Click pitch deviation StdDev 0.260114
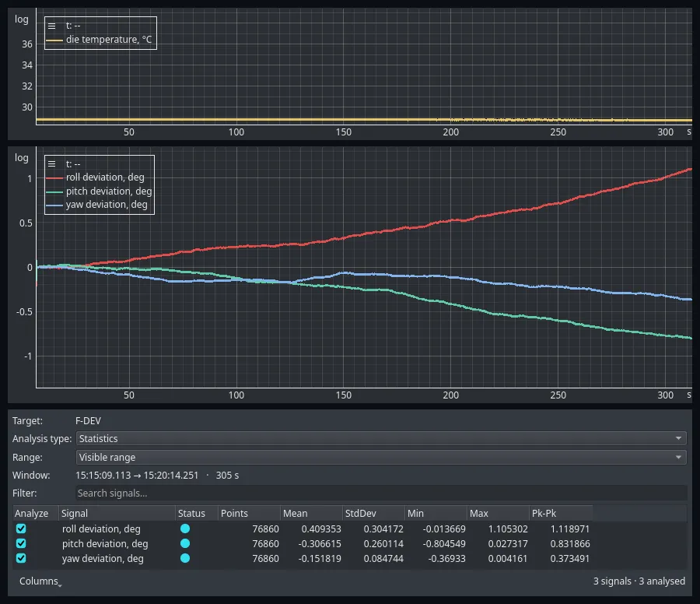This screenshot has width=700, height=604. 383,544
